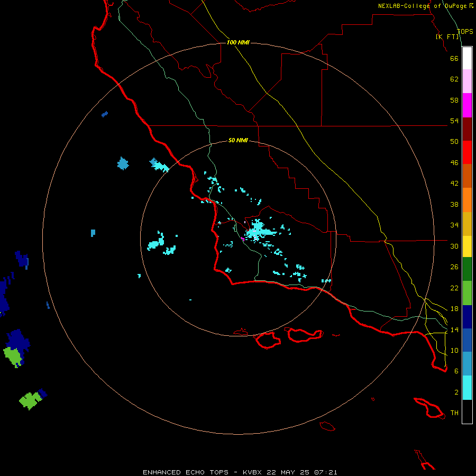Select the '46' legend label
Image resolution: width=476 pixels, height=476 pixels.
click(x=454, y=163)
